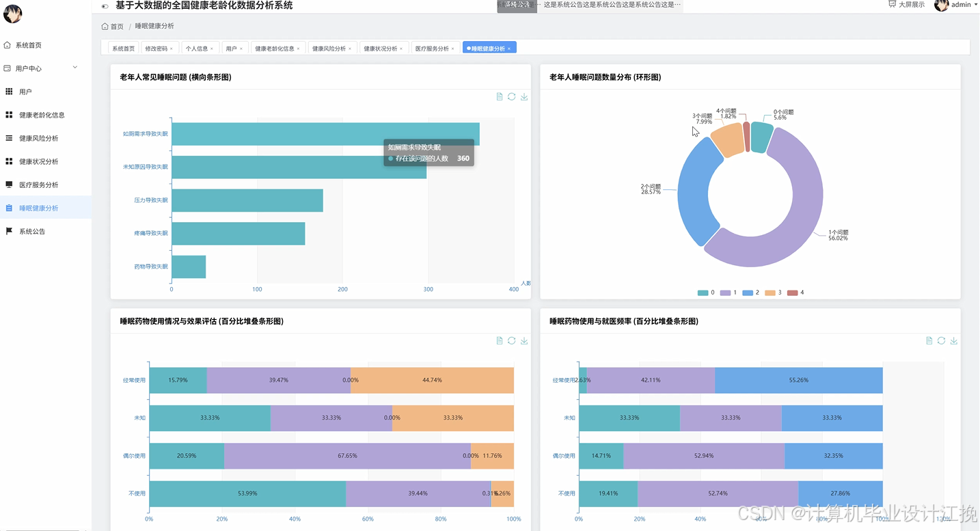Viewport: 980px width, 531px height.
Task: Open the 大屏展示 link
Action: [x=911, y=5]
